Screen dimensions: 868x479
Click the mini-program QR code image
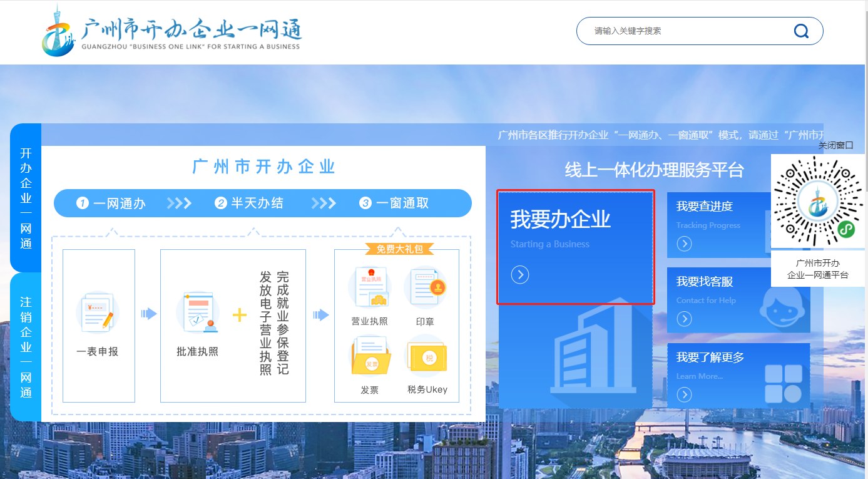click(819, 202)
